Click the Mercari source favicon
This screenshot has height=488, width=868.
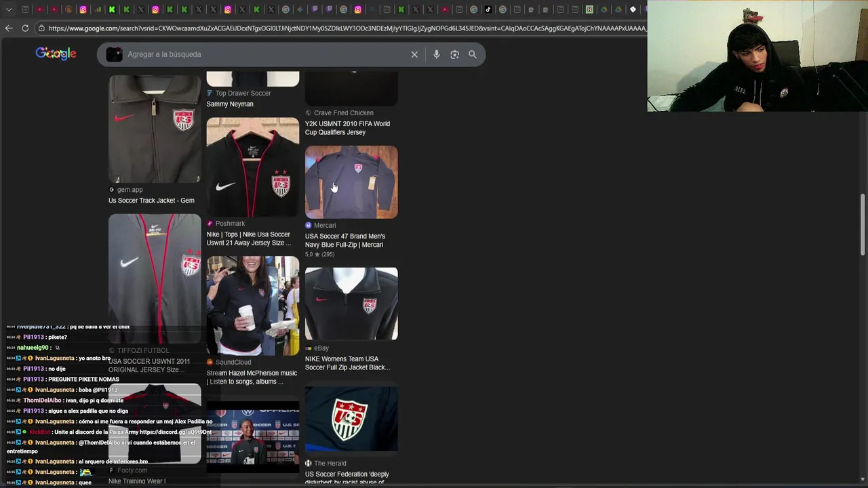[308, 225]
